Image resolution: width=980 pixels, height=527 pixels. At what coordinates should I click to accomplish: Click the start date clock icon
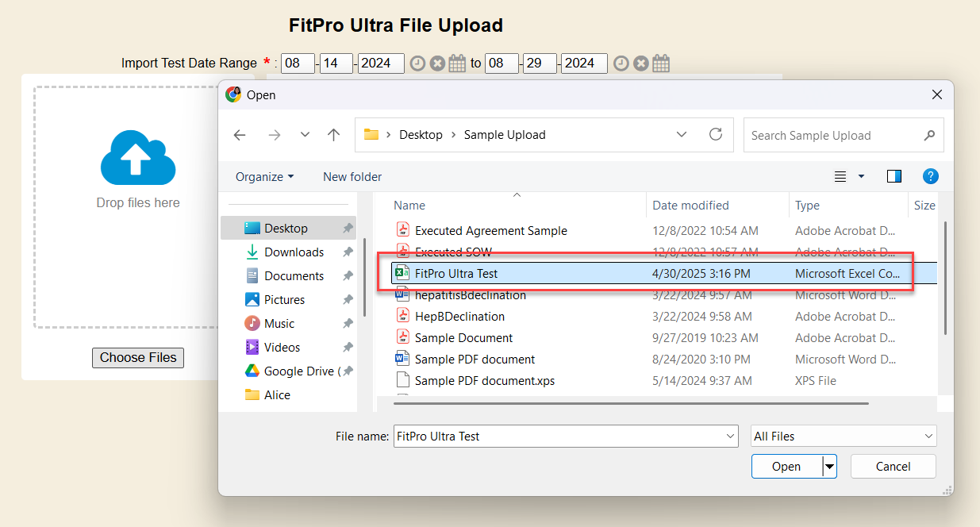[x=417, y=63]
